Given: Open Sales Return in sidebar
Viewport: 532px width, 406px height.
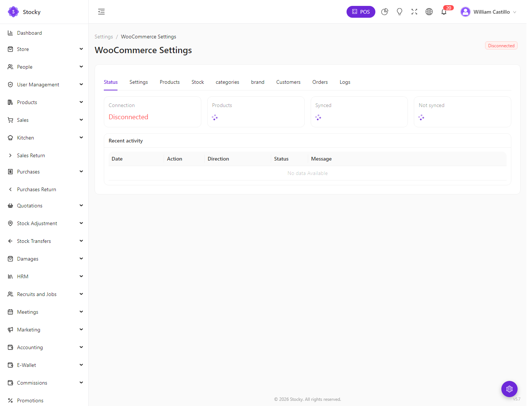Looking at the screenshot, I should (x=31, y=155).
